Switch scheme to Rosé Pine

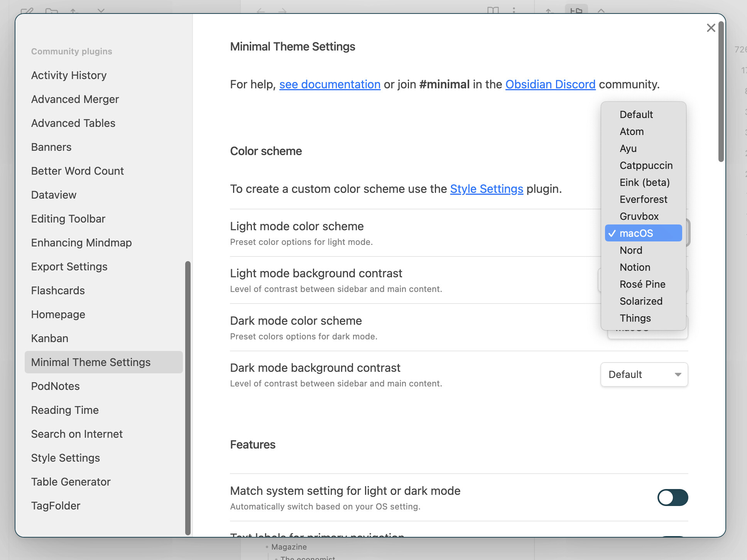(x=644, y=284)
